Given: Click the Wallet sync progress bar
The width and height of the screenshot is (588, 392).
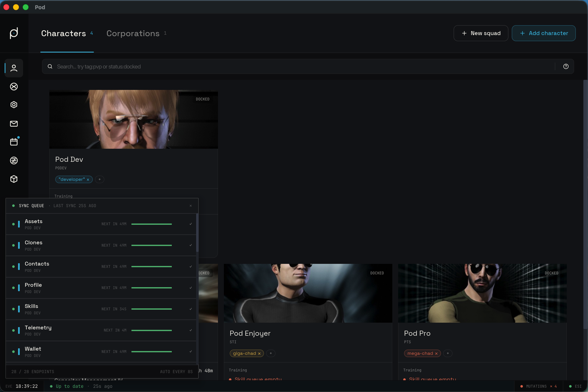Looking at the screenshot, I should pyautogui.click(x=151, y=351).
